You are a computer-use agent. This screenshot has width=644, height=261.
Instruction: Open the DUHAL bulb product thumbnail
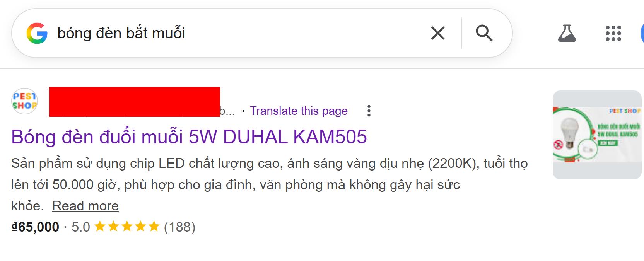pos(597,135)
